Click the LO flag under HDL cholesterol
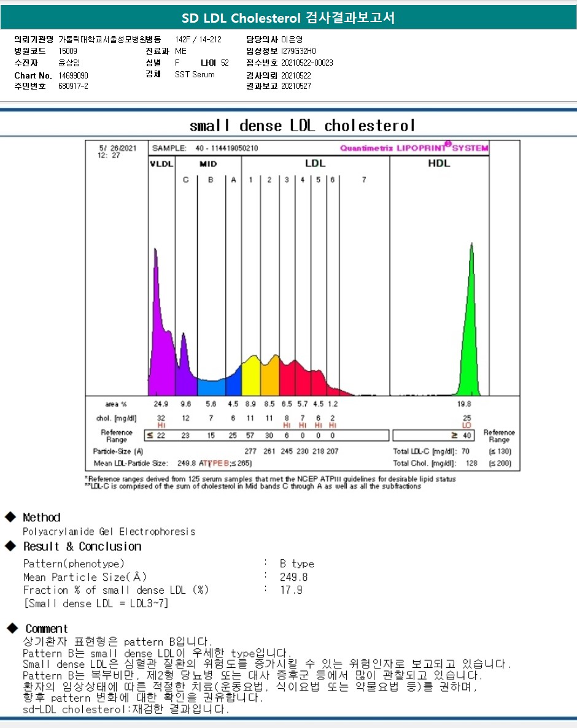 click(x=467, y=425)
